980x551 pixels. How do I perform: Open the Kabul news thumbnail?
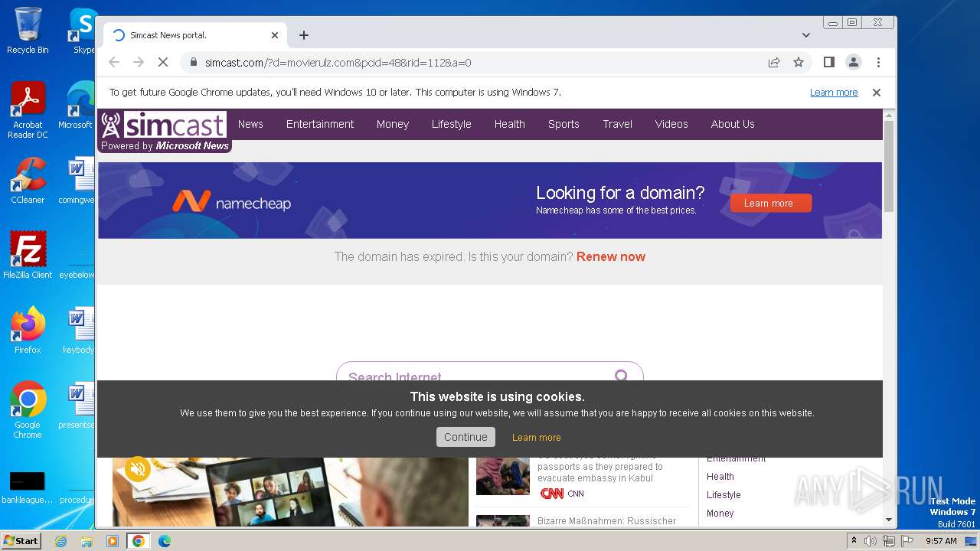(x=503, y=476)
